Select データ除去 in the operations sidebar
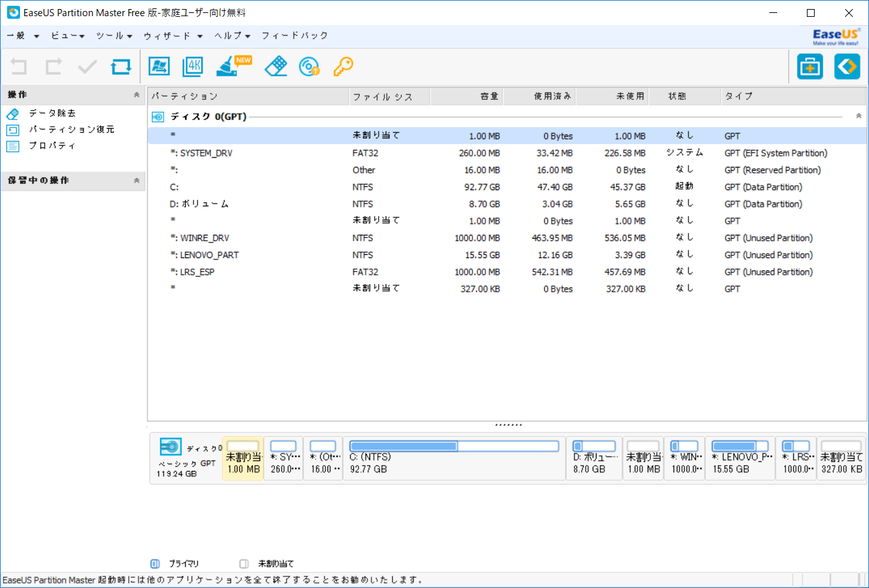The width and height of the screenshot is (869, 588). pos(43,113)
